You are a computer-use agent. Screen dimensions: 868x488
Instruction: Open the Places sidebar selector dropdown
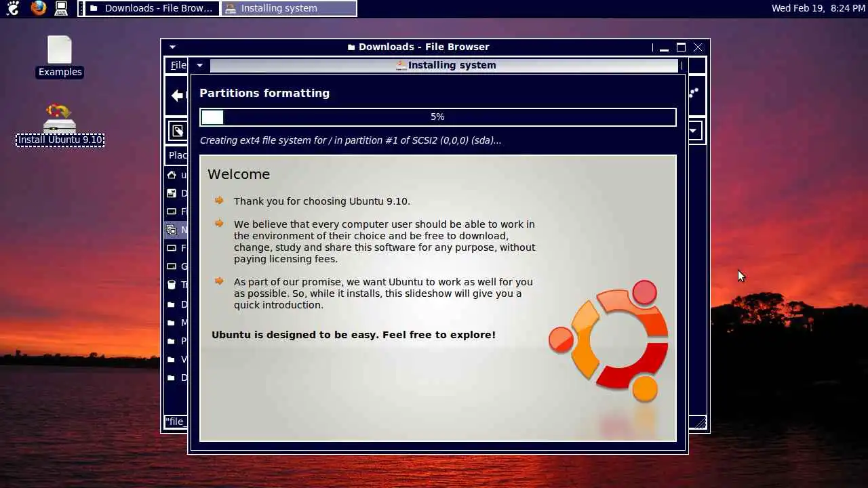point(177,155)
